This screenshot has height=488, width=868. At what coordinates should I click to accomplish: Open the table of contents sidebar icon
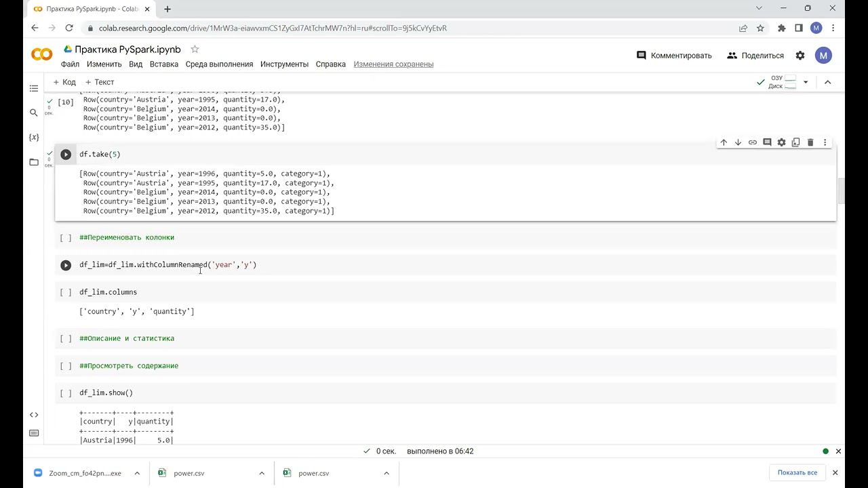pyautogui.click(x=34, y=88)
